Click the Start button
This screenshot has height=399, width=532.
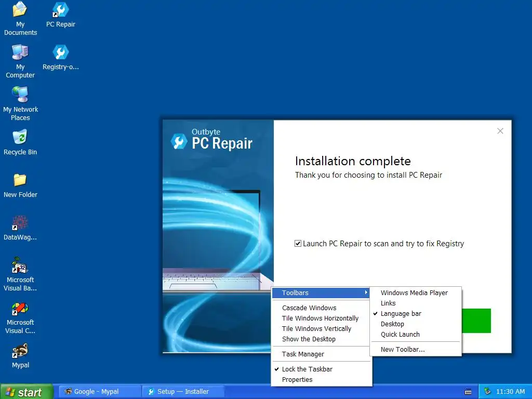pos(26,392)
